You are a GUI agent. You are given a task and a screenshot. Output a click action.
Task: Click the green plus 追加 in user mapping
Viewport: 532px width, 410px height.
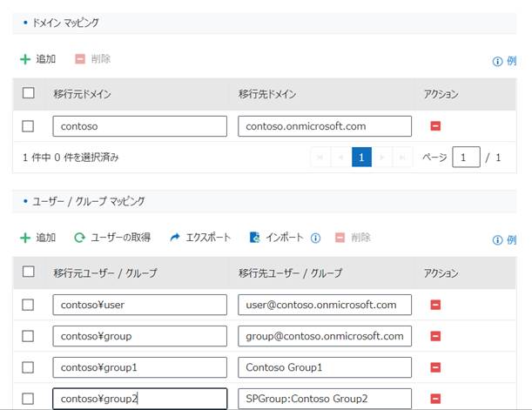(x=37, y=238)
